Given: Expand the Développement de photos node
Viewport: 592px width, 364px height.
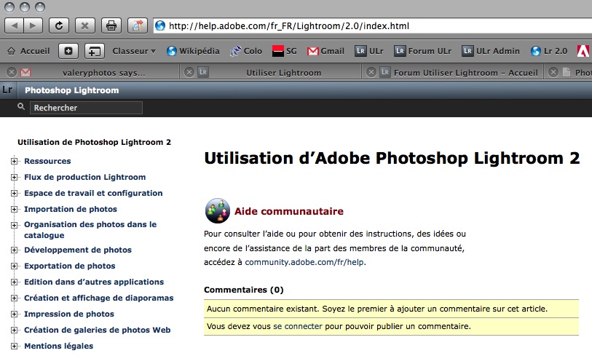Looking at the screenshot, I should click(x=14, y=250).
